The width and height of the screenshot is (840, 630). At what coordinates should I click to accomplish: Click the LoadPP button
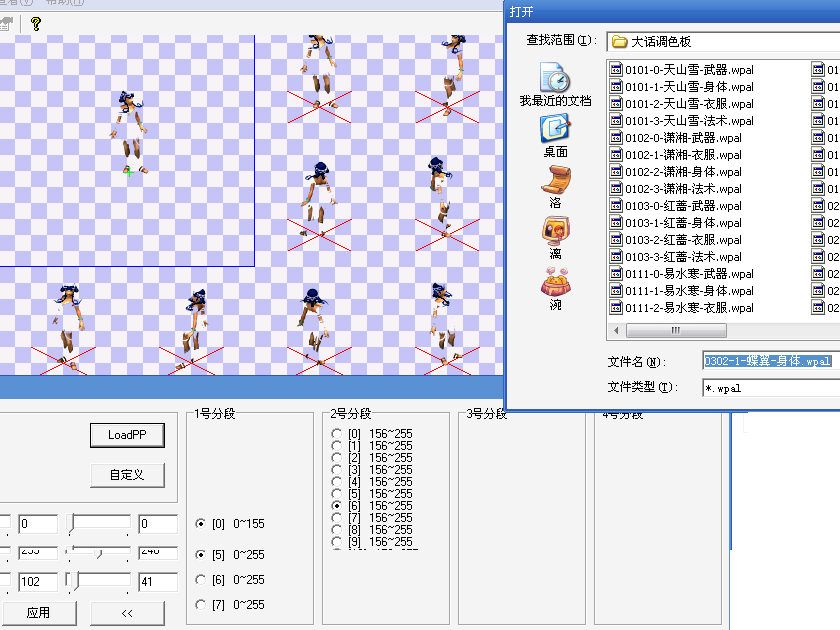(x=127, y=435)
